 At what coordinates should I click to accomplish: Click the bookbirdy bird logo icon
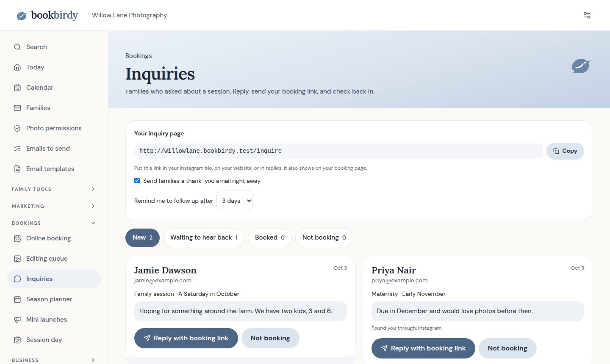[x=21, y=16]
